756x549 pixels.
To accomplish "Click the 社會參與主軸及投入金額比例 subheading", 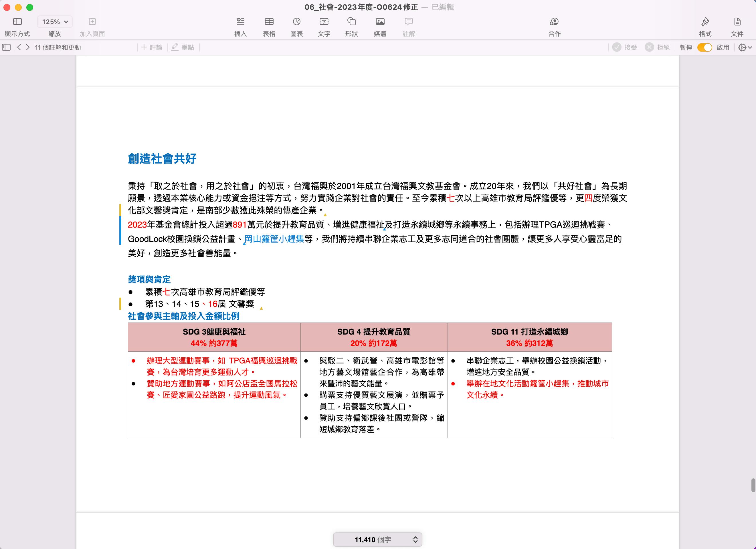I will 183,316.
